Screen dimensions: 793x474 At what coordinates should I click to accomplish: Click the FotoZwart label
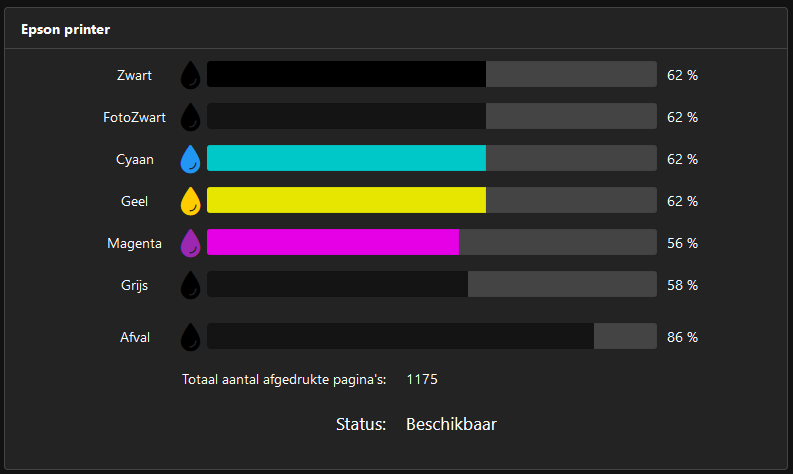[134, 117]
